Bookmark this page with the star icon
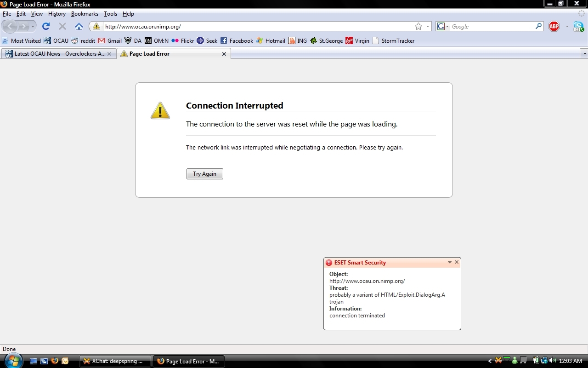The height and width of the screenshot is (368, 588). tap(418, 26)
